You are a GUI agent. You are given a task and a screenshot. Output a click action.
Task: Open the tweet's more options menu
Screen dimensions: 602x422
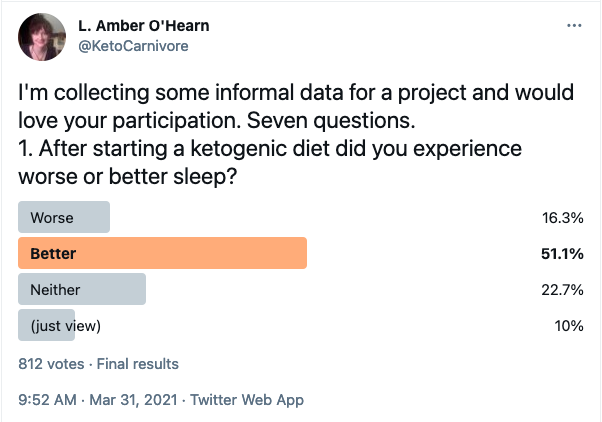tap(573, 25)
